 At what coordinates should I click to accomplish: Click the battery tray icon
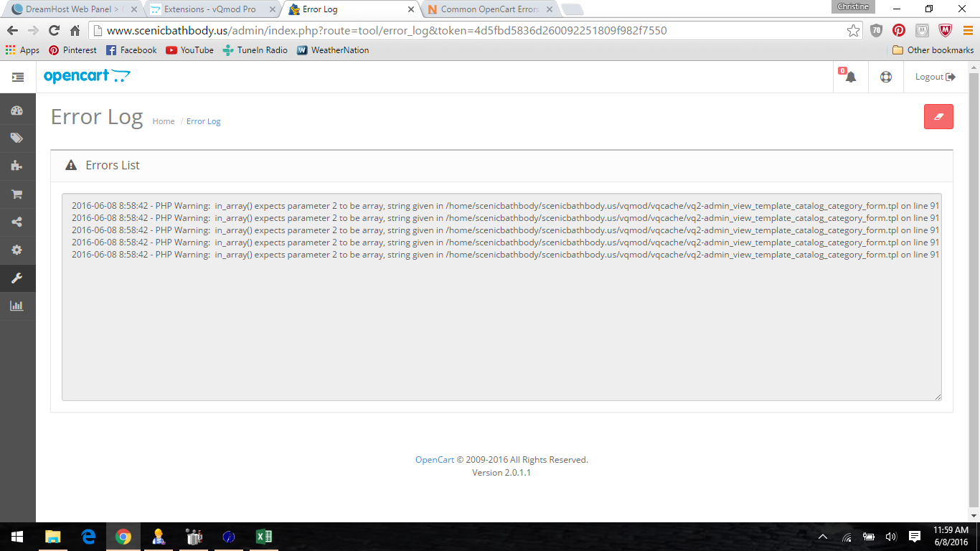pyautogui.click(x=869, y=537)
